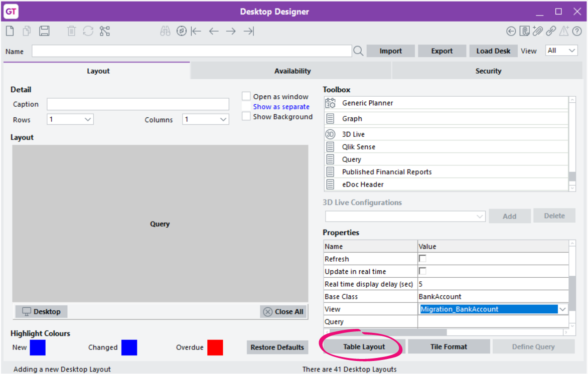Expand the Columns dropdown
The width and height of the screenshot is (588, 374).
click(206, 119)
